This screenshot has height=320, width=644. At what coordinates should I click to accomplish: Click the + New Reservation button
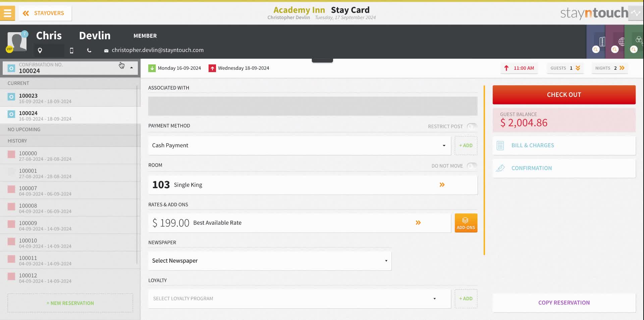point(70,303)
